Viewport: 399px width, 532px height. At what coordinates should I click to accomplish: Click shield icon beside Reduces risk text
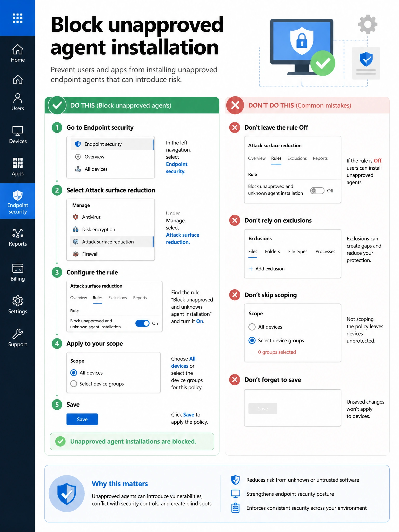pos(235,480)
